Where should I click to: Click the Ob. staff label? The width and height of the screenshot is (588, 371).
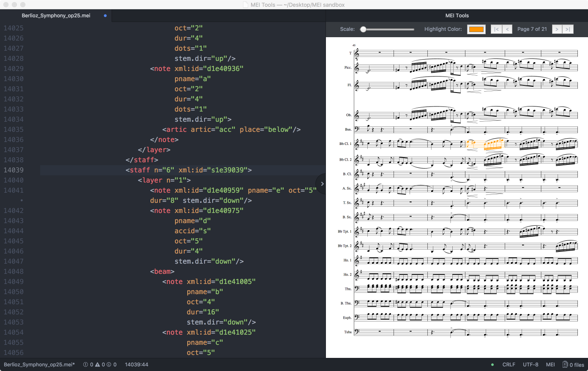point(349,115)
